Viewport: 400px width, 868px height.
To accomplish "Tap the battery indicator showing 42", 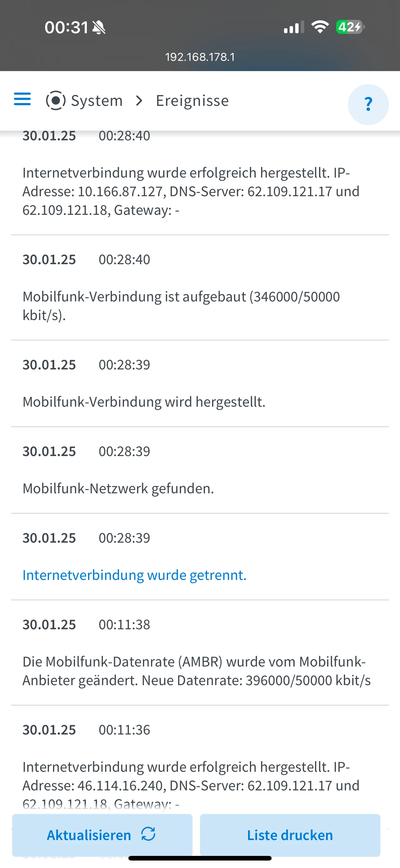I will (350, 27).
